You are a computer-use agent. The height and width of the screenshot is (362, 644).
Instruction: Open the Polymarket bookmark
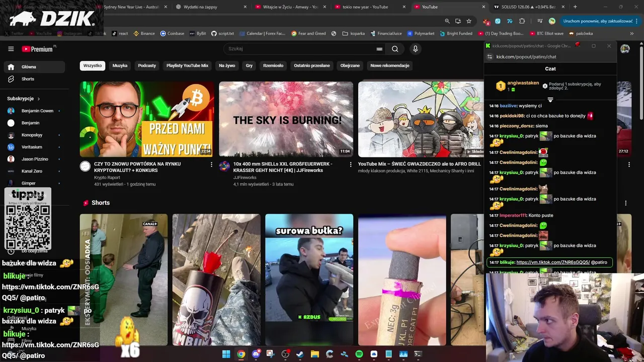[421, 34]
